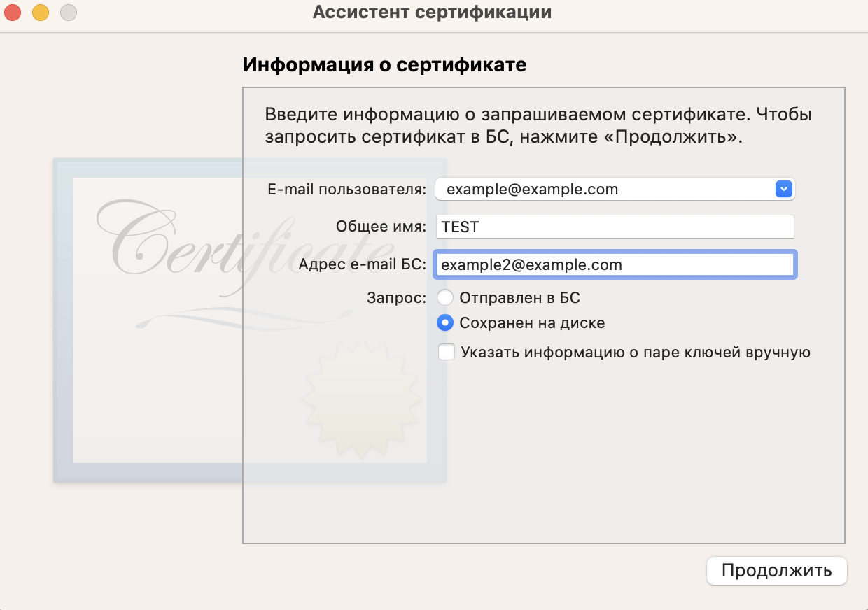This screenshot has height=610, width=868.
Task: Close the Ассистент сертификации window
Action: tap(13, 13)
